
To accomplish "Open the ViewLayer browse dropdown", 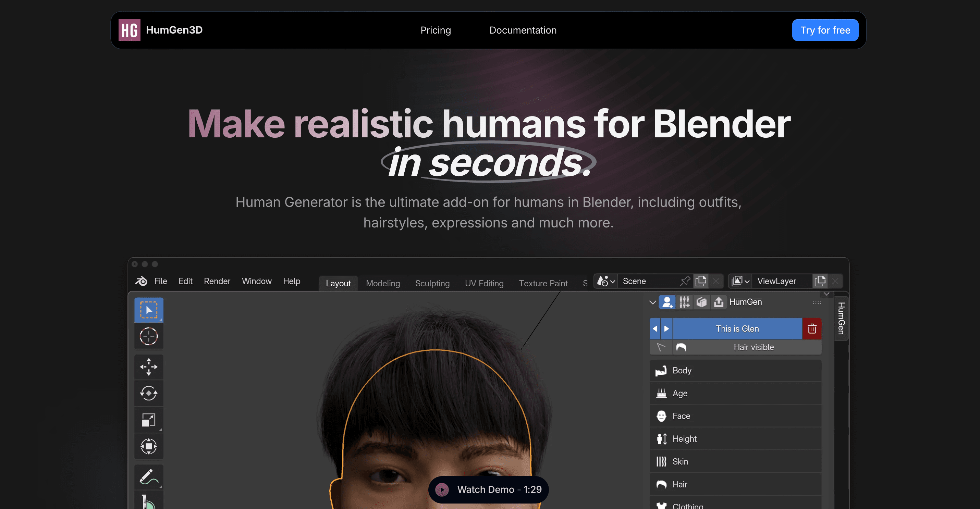I will coord(740,281).
